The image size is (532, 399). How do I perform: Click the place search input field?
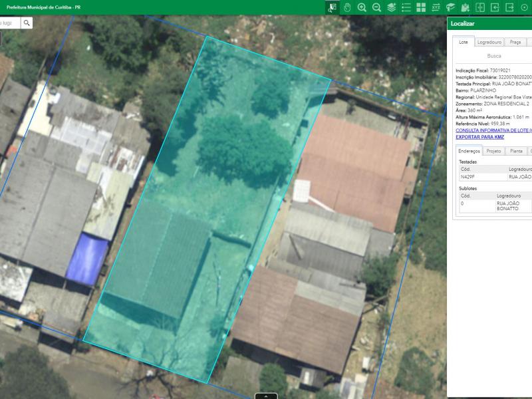pos(9,23)
